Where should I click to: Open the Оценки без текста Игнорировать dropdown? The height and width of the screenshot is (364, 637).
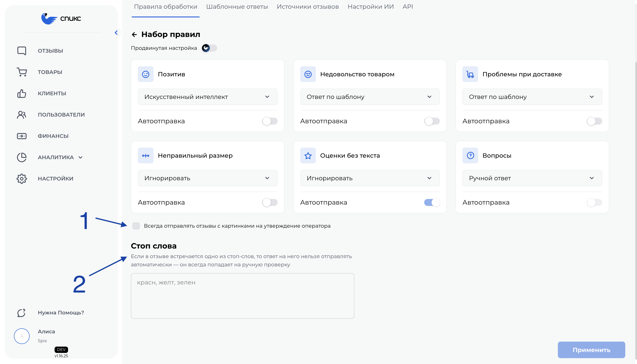[370, 178]
